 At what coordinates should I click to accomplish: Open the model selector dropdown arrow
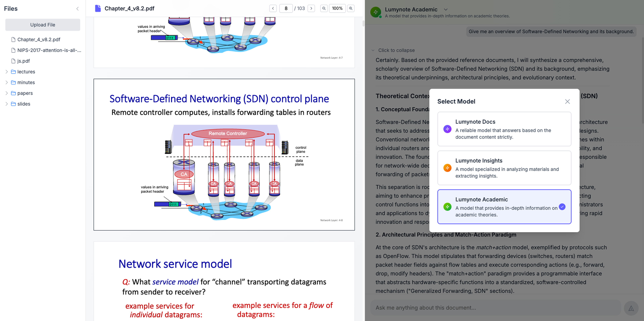(445, 10)
